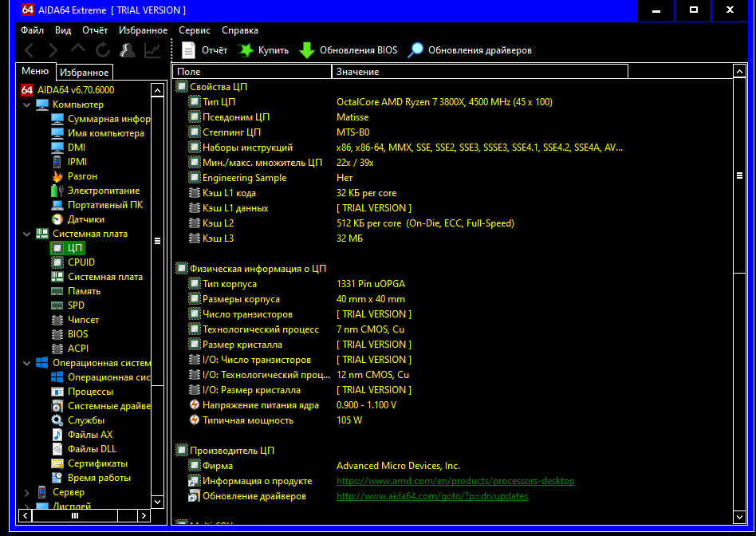This screenshot has width=756, height=536.
Task: Click the main panel scroll down arrow
Action: coord(739,516)
